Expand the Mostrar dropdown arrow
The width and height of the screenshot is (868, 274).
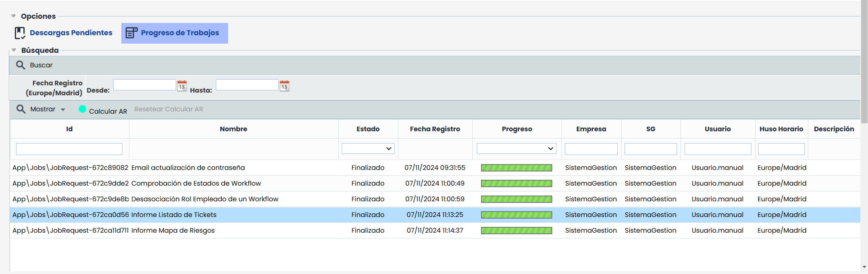coord(63,110)
